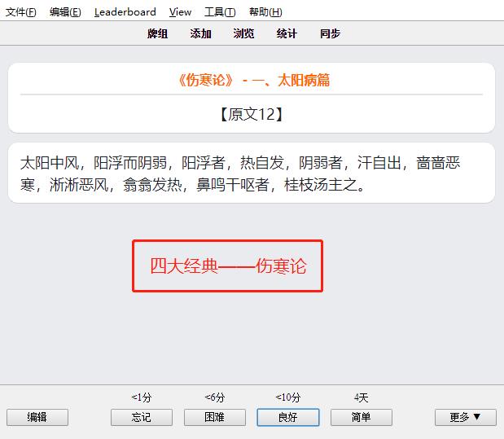Click the 【原文12】 label
This screenshot has width=504, height=439.
252,114
